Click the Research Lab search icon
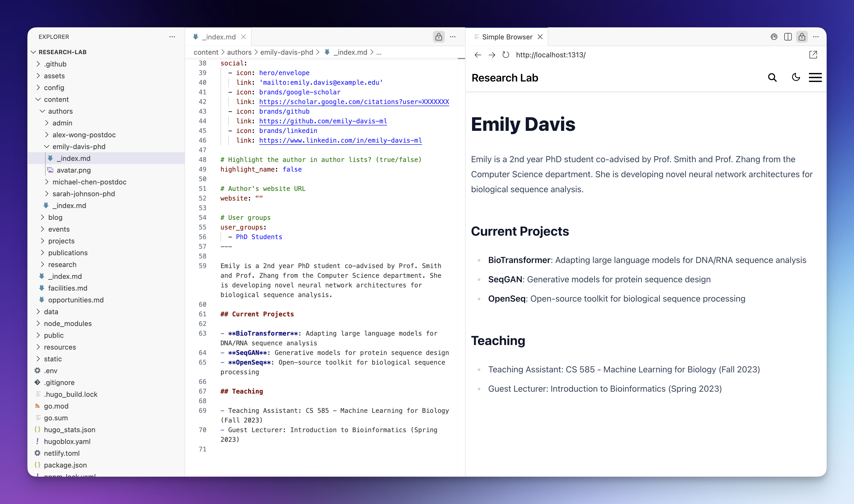This screenshot has height=504, width=854. pos(772,78)
